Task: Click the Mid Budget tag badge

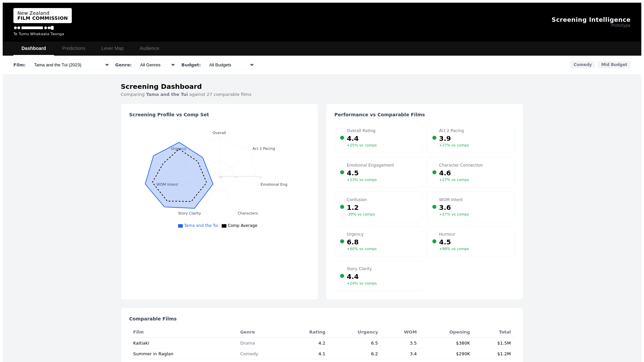Action: click(x=614, y=65)
